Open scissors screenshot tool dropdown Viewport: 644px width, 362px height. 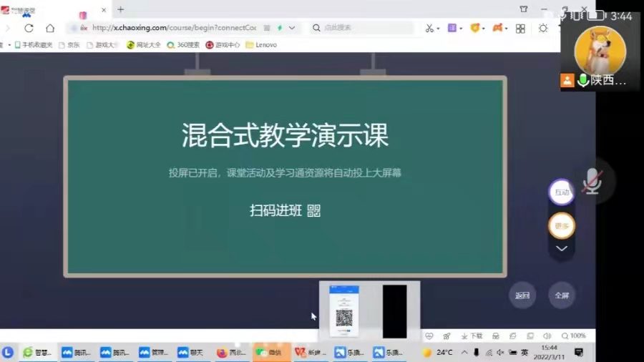click(x=432, y=28)
